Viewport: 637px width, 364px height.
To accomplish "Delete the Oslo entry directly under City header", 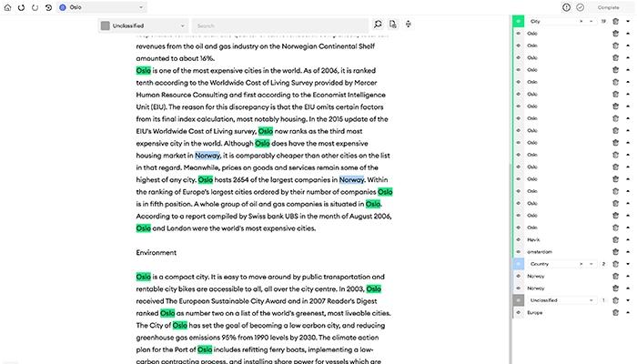I will (615, 34).
